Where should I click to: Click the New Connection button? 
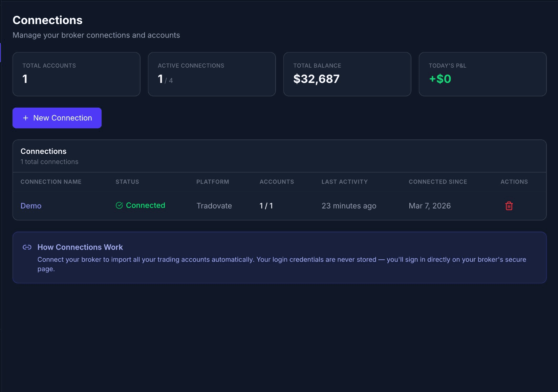pos(57,118)
